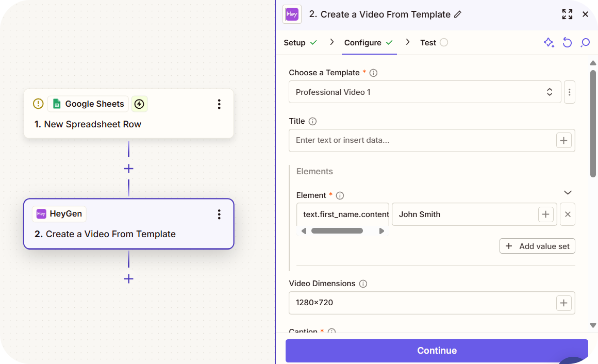
Task: Expand the panel to full screen
Action: (567, 14)
